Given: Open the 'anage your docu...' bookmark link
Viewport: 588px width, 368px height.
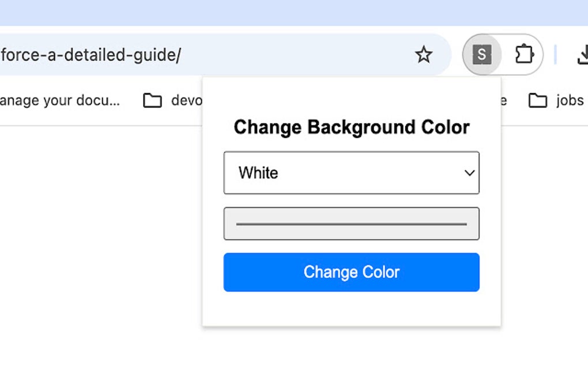Looking at the screenshot, I should pos(61,100).
